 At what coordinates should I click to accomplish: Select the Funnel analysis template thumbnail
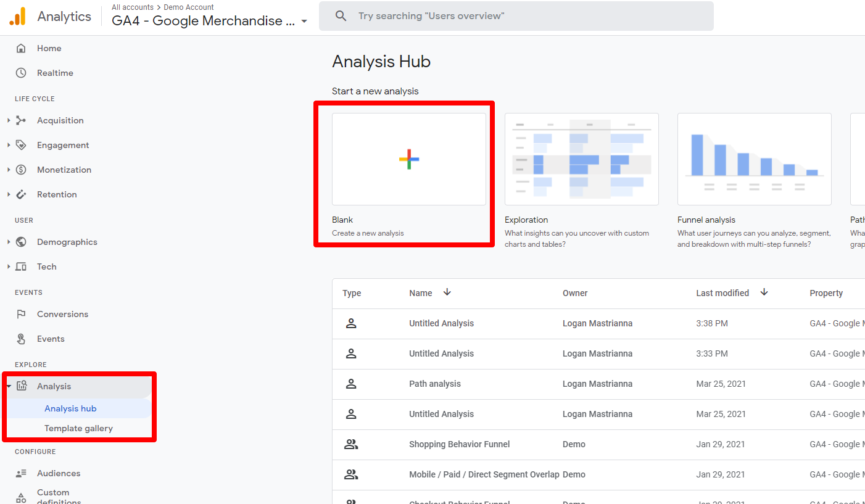click(x=755, y=159)
